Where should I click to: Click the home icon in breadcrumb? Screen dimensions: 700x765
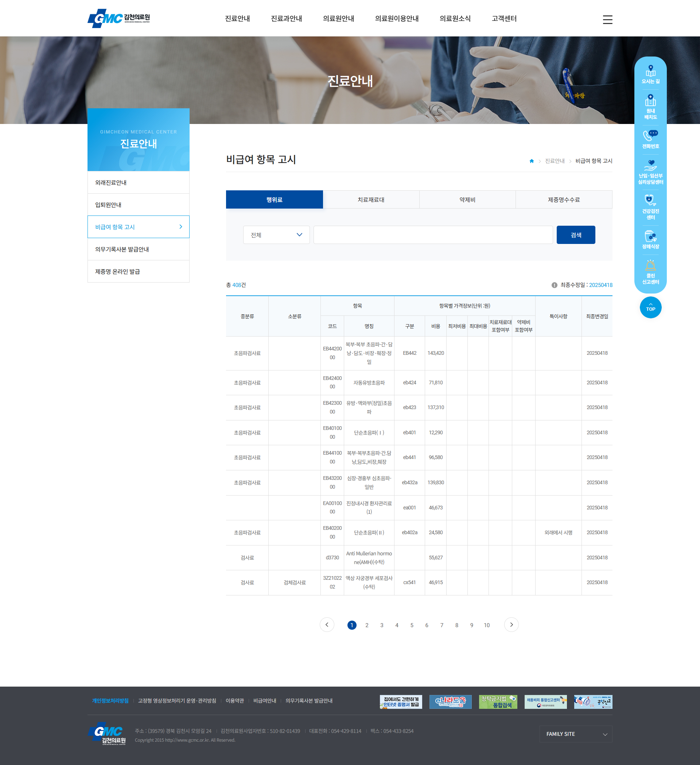coord(532,161)
